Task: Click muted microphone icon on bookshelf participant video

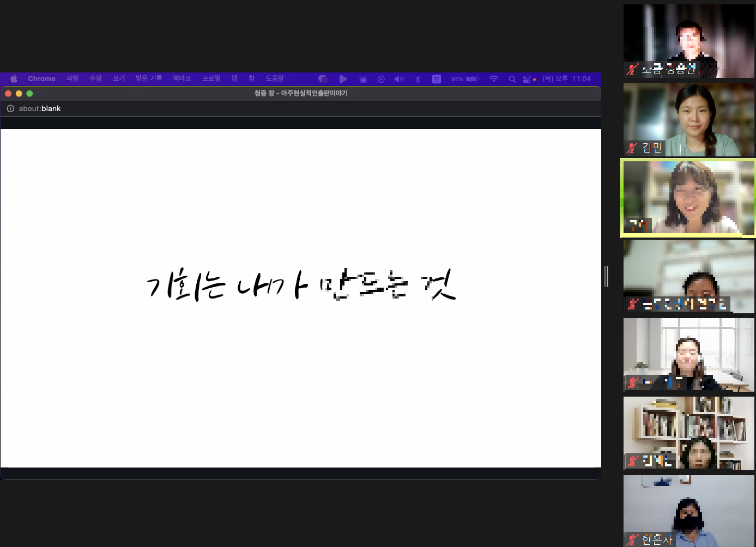Action: pyautogui.click(x=632, y=461)
